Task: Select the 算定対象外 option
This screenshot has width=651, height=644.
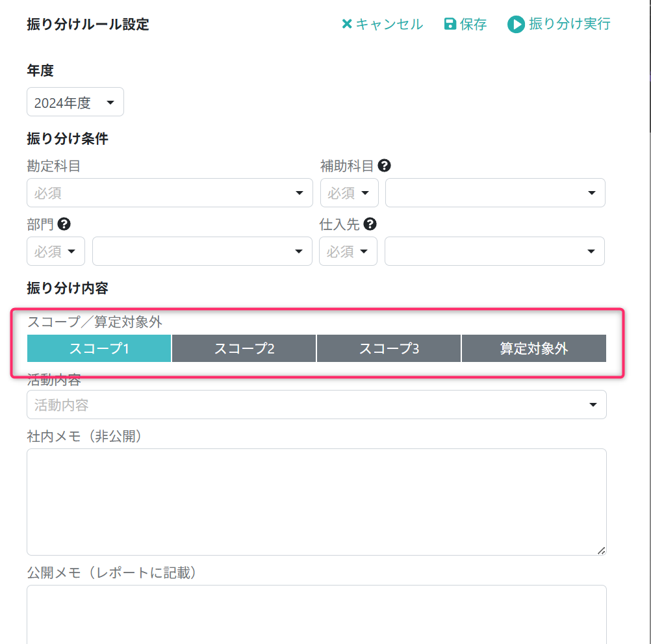Action: point(533,348)
